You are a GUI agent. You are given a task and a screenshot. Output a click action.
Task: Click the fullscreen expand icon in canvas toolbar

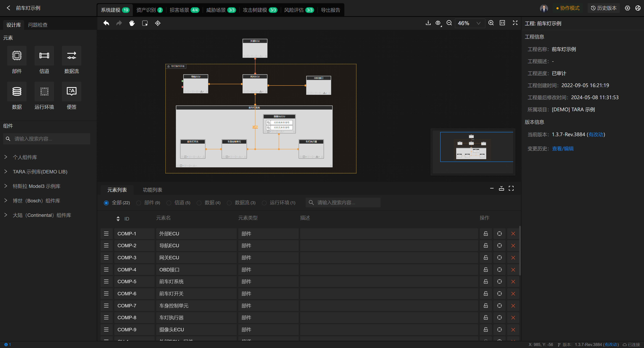[515, 23]
